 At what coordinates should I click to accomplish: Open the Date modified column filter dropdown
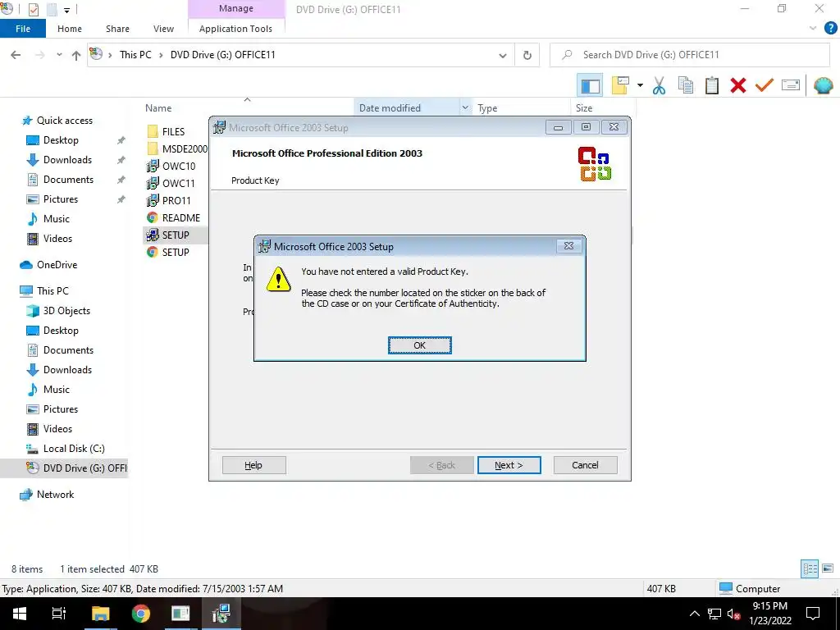(465, 107)
